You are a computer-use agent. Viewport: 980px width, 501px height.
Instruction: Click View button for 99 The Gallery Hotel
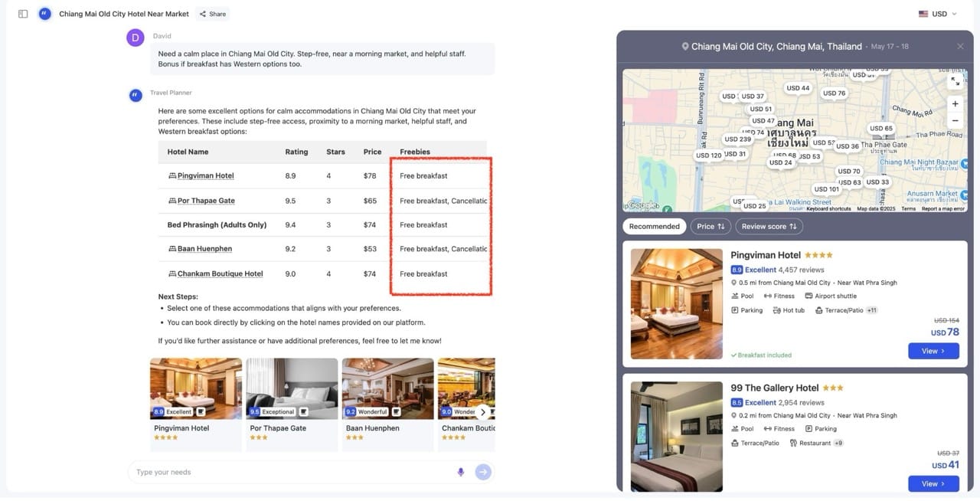tap(933, 483)
